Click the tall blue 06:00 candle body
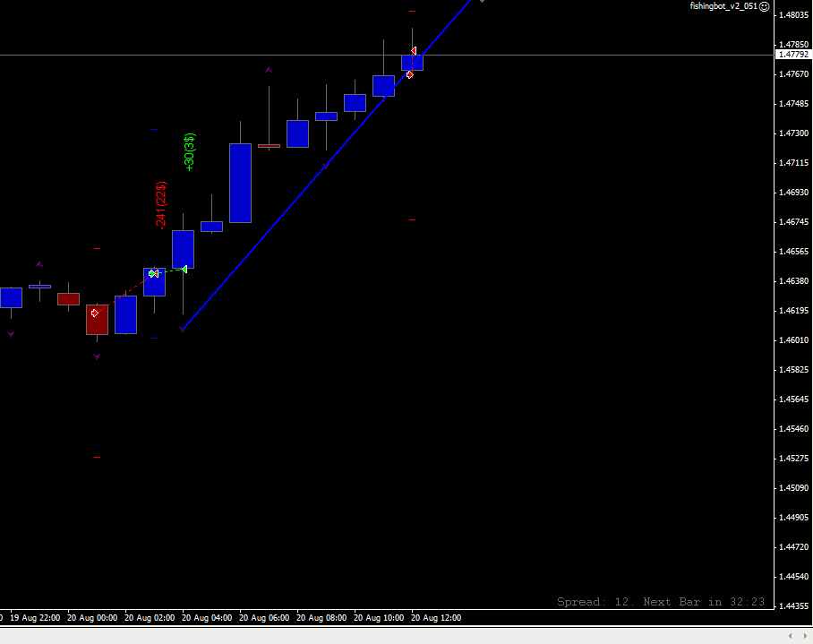813x644 pixels. coord(241,183)
